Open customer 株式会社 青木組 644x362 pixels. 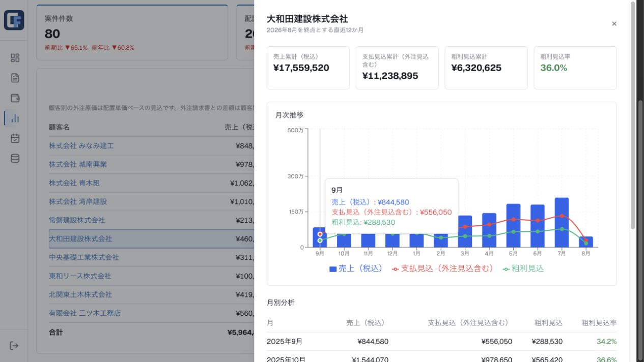pos(74,183)
